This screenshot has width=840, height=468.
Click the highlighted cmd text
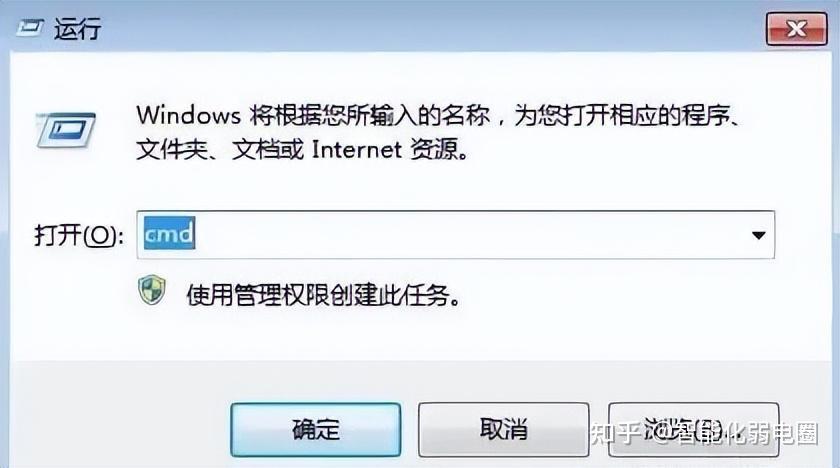169,234
